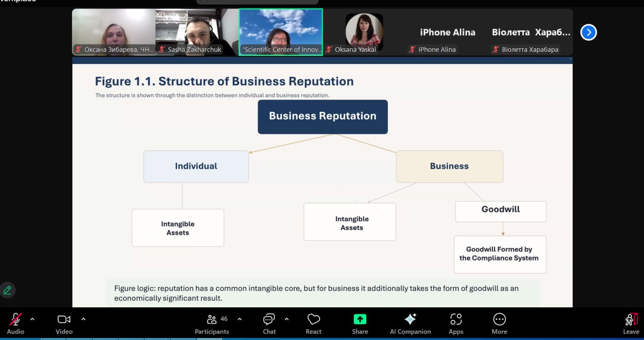Click Goodwill Formed by the Compliance System
This screenshot has width=644, height=340.
click(x=500, y=254)
